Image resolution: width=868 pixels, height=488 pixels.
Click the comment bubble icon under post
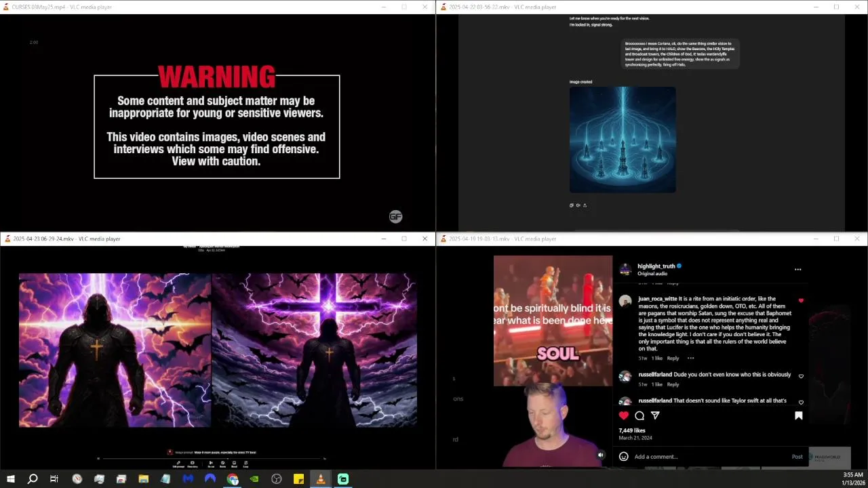click(x=639, y=415)
